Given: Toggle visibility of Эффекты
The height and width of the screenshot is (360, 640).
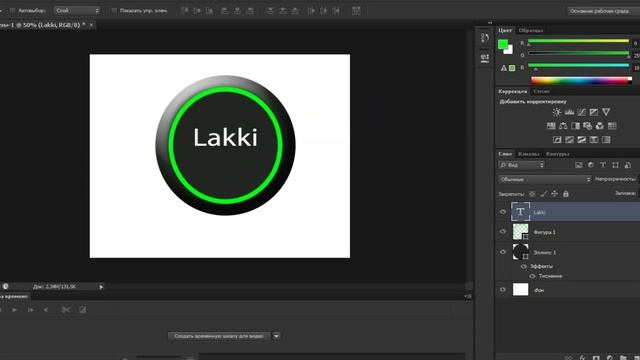Looking at the screenshot, I should (524, 267).
